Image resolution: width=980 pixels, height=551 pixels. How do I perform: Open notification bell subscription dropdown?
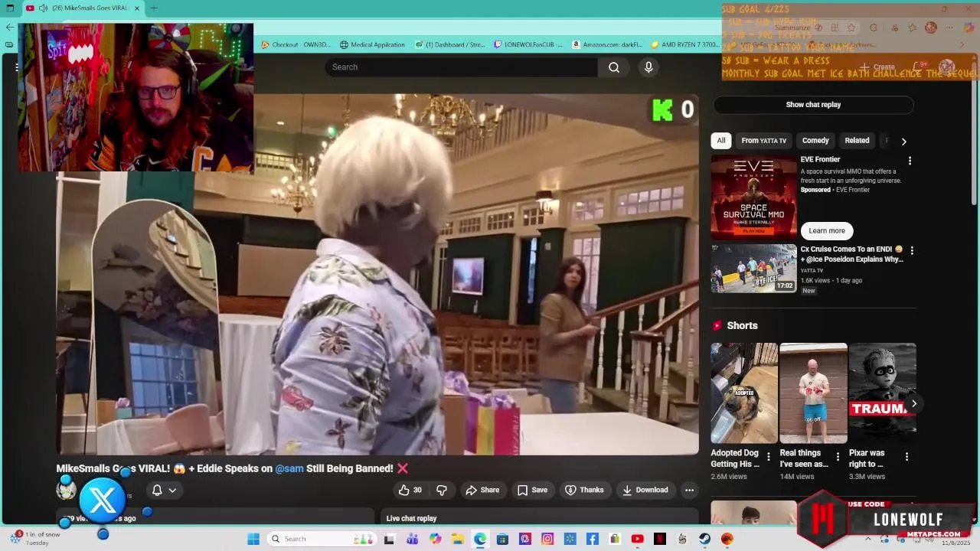coord(164,490)
